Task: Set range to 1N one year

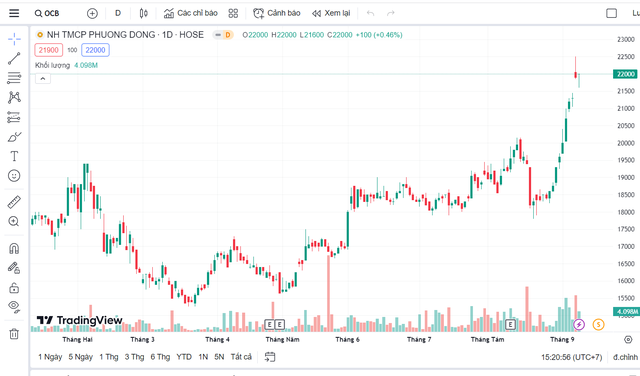Action: pyautogui.click(x=203, y=357)
